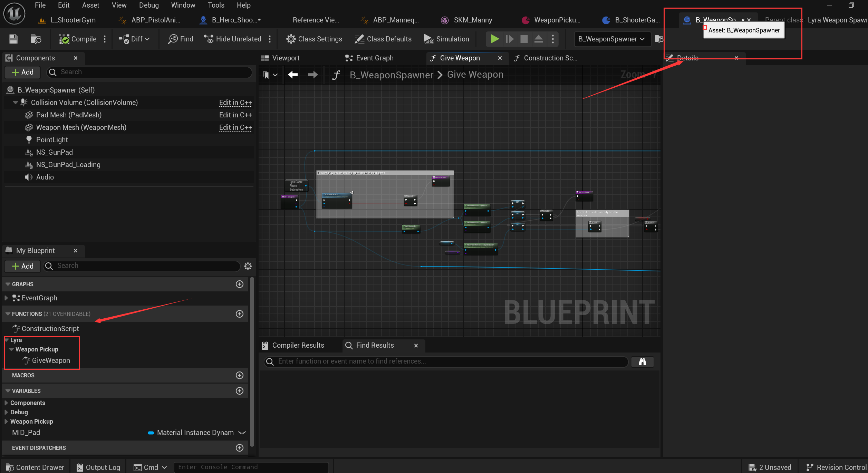Open the B_WeaponSpawner debug object dropdown
The image size is (868, 473).
(x=611, y=39)
